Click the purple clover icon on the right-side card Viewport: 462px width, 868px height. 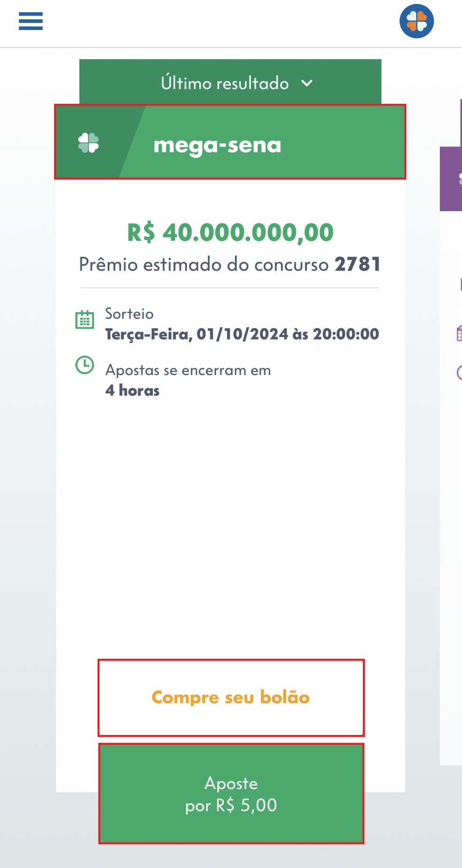pos(459,178)
